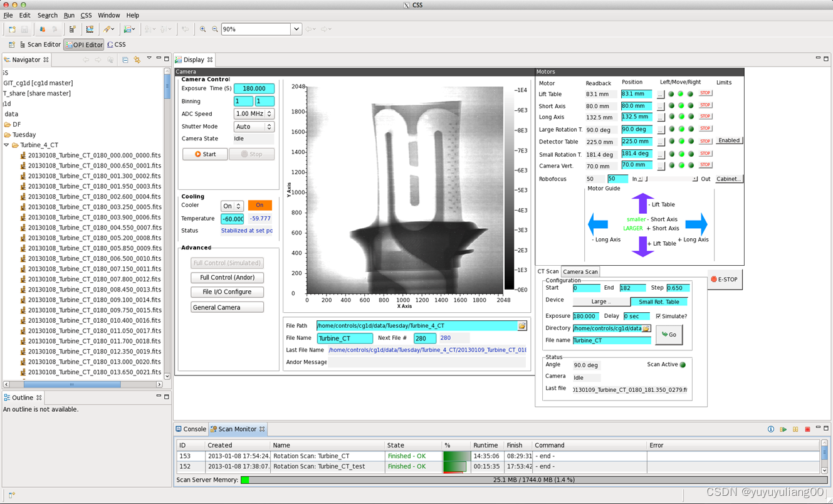The width and height of the screenshot is (833, 504).
Task: Click the toolbar icon with a dropdown left of the zoom icons
Action: [x=130, y=29]
